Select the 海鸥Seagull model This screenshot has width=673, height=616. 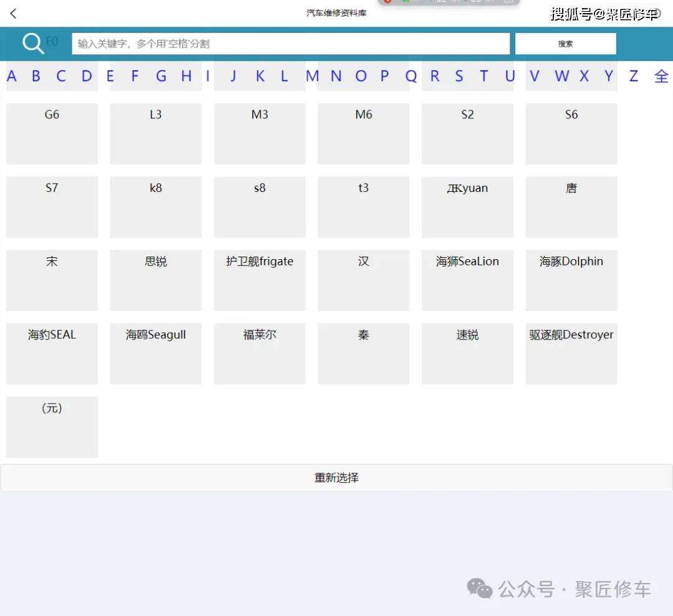click(x=155, y=353)
